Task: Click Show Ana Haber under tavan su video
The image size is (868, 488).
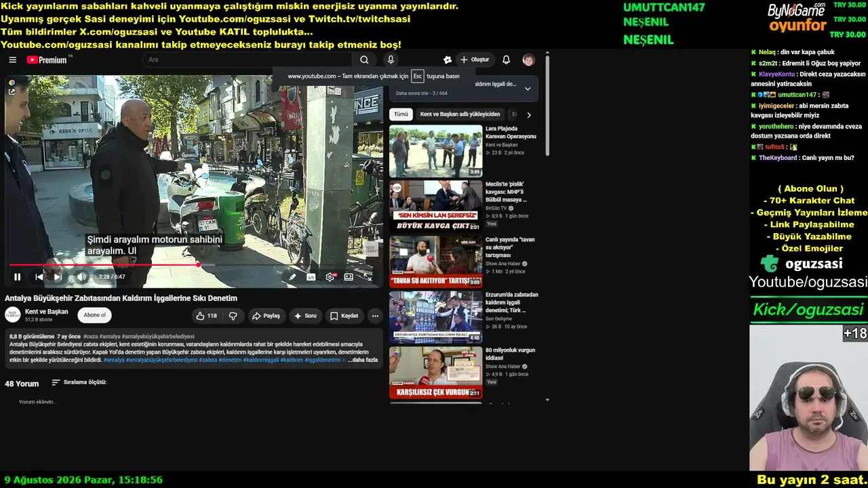Action: (505, 264)
